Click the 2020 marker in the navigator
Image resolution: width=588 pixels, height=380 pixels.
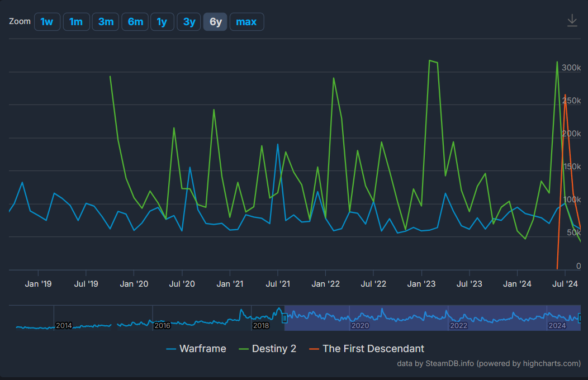(x=360, y=325)
